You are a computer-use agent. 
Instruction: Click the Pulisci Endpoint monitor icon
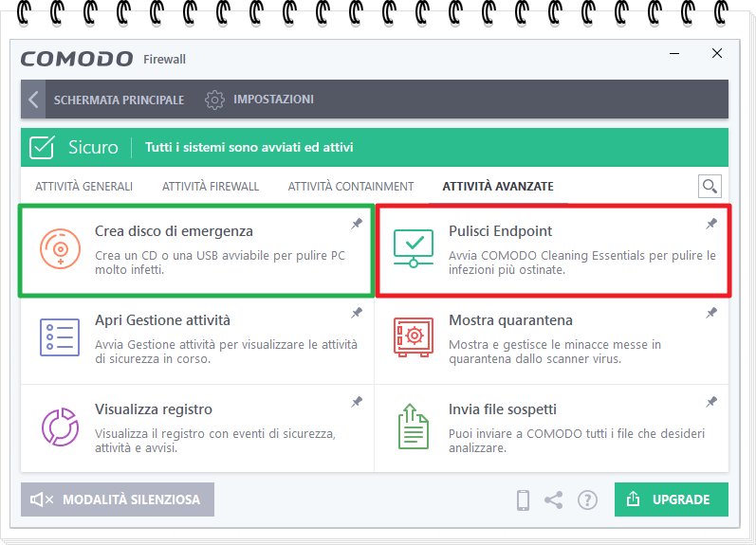coord(413,249)
